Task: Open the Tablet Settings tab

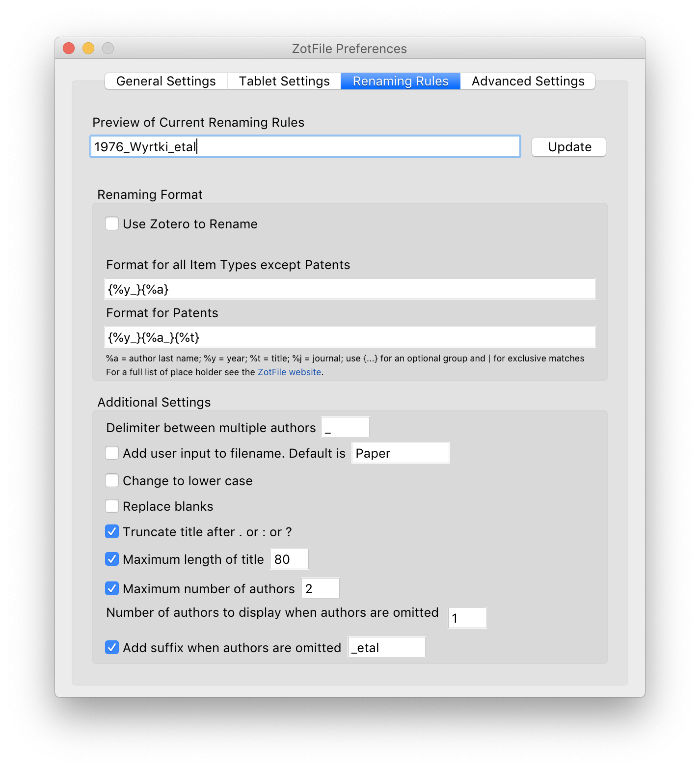Action: pos(284,81)
